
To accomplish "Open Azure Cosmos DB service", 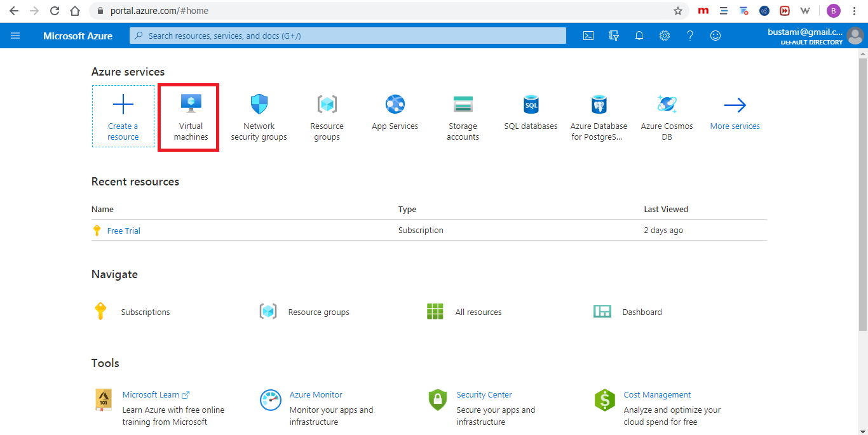I will (x=667, y=117).
